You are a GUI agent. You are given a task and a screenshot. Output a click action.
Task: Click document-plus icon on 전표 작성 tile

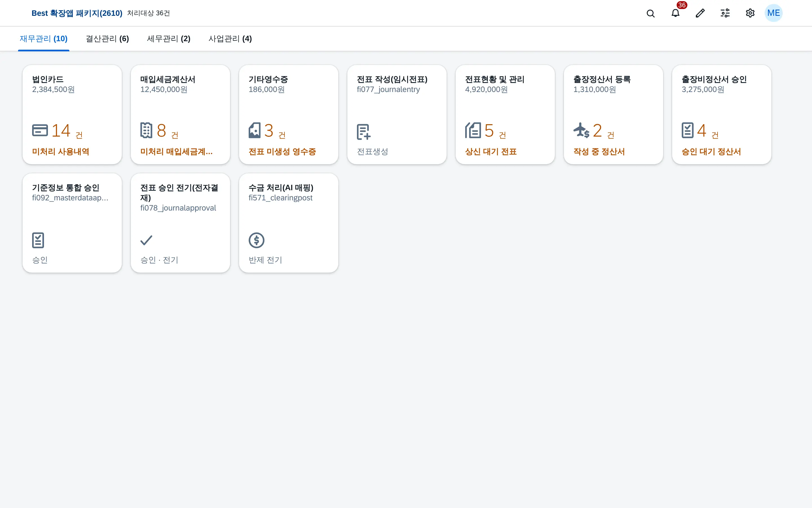364,132
